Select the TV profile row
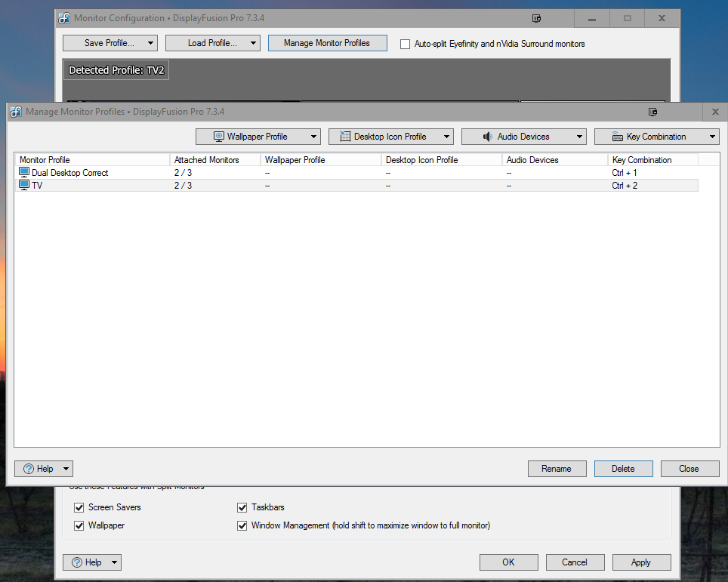The width and height of the screenshot is (728, 582). [x=98, y=185]
